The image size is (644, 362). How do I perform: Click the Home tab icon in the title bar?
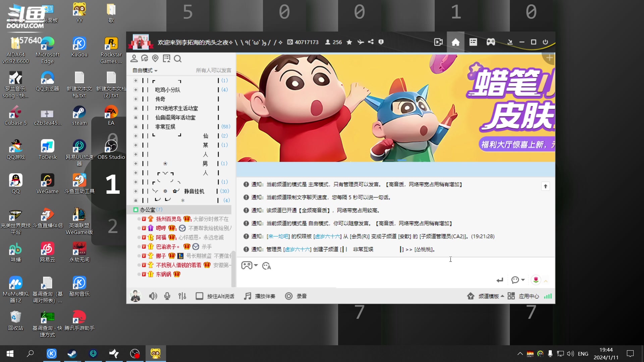(455, 42)
